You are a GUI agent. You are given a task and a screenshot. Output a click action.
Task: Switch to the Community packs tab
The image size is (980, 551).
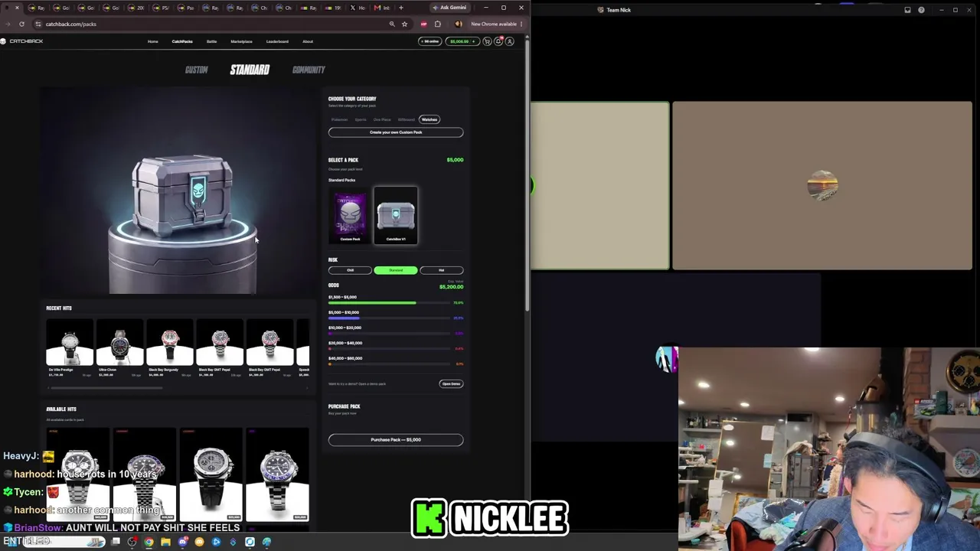(x=309, y=70)
